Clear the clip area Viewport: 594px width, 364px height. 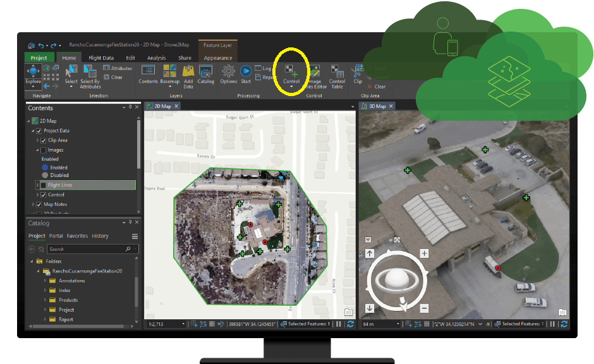(376, 87)
